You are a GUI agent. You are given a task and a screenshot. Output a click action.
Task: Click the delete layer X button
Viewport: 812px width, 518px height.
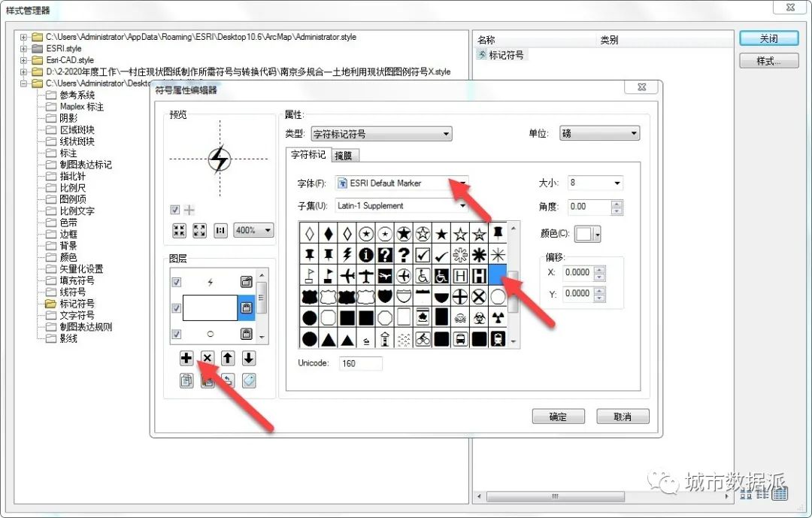(x=208, y=358)
